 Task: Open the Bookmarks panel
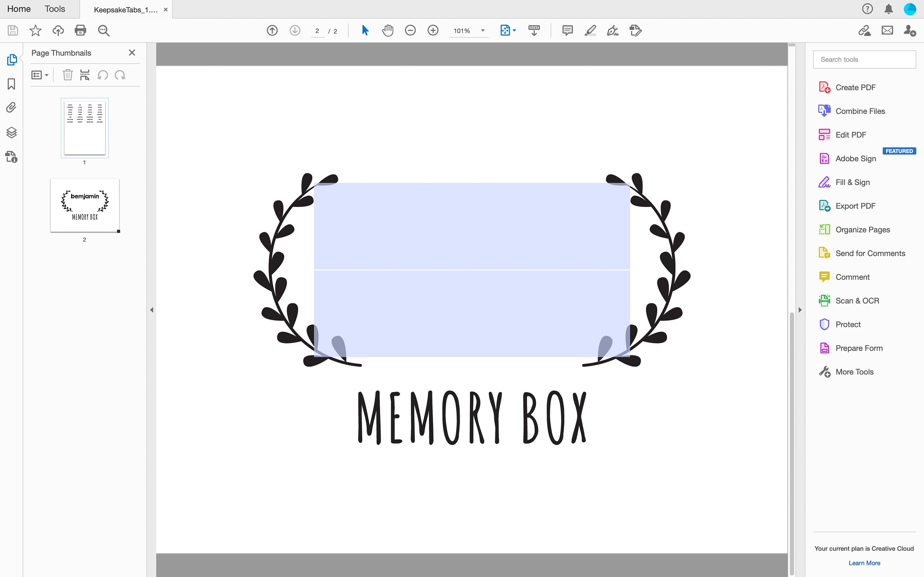pyautogui.click(x=11, y=84)
